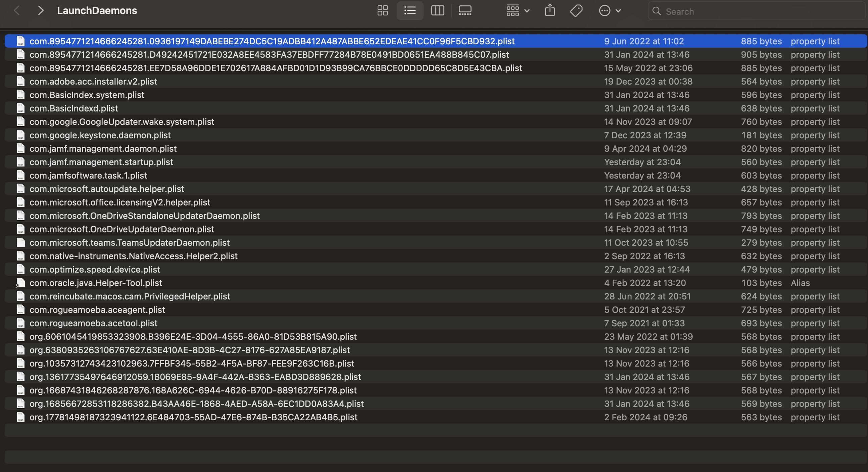Select com.google.keystone.daemon.plist
This screenshot has width=868, height=472.
pyautogui.click(x=100, y=135)
